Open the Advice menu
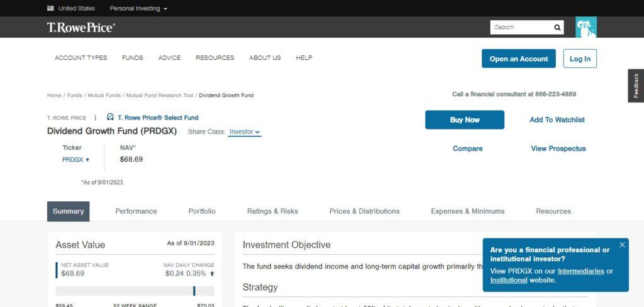The width and height of the screenshot is (644, 307). click(x=170, y=58)
